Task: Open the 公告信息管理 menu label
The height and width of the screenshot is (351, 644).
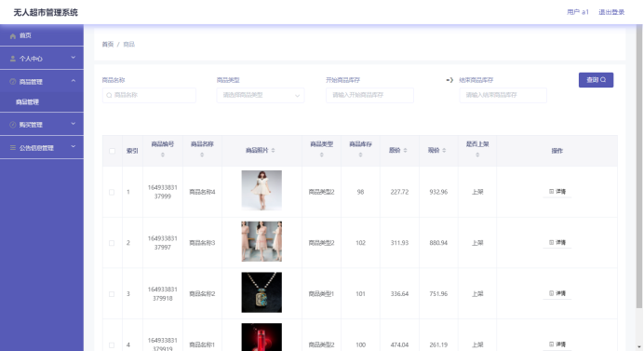Action: [x=36, y=147]
